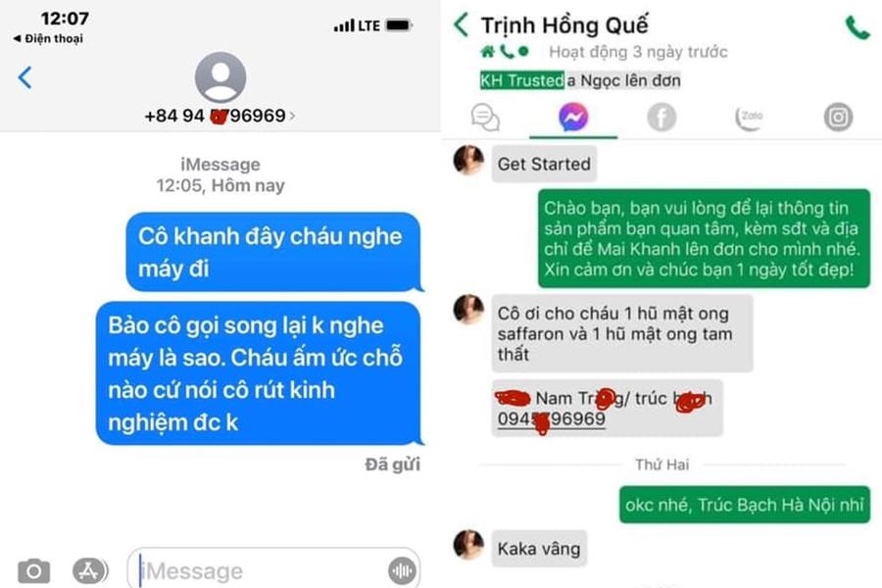Expand contact details chevron beside phone number

[292, 116]
